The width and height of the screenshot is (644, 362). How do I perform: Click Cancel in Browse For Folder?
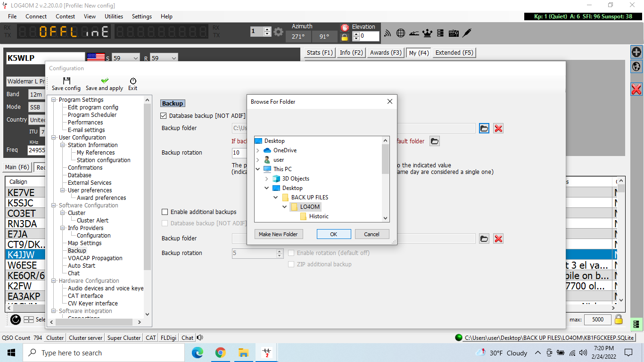(x=372, y=234)
